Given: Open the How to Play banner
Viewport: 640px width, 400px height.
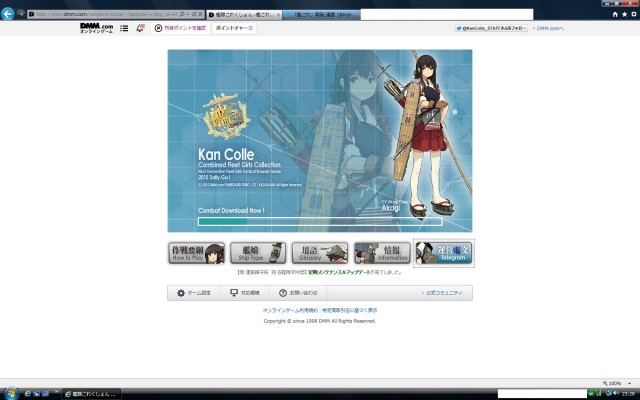Looking at the screenshot, I should tap(196, 253).
